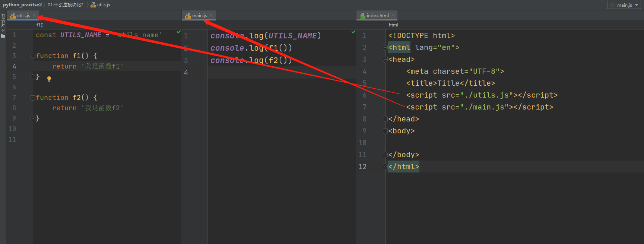Click the return '我是函数f1' line
This screenshot has width=644, height=244.
[88, 66]
